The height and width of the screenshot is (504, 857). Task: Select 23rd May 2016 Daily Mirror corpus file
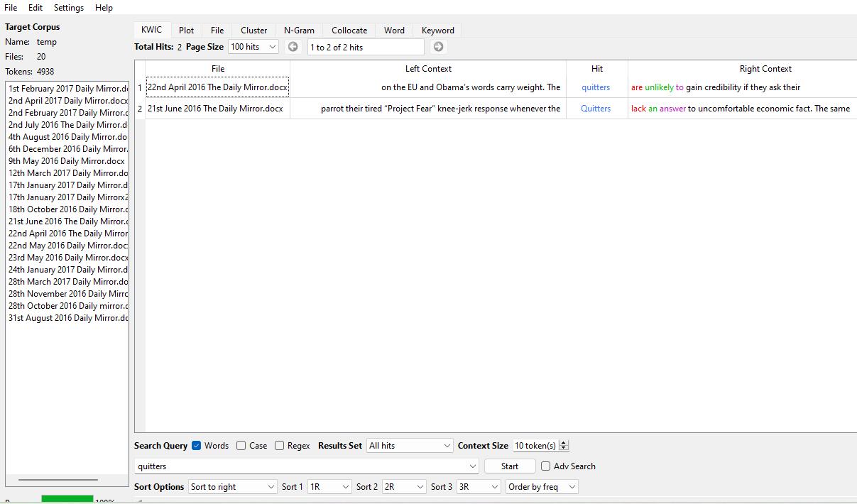(x=67, y=258)
